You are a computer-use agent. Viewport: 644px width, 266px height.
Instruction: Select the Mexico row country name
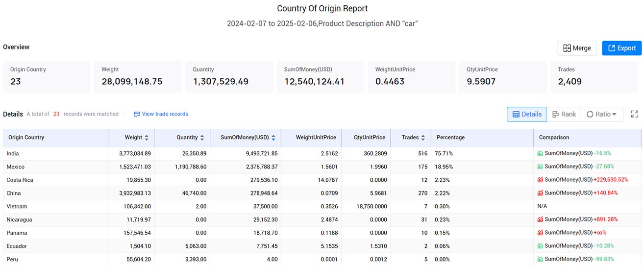point(15,167)
